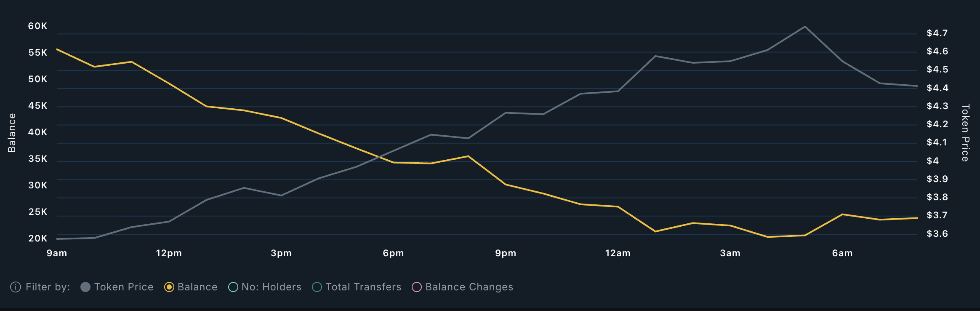The width and height of the screenshot is (980, 311).
Task: Select the 6am time axis label
Action: tap(842, 253)
